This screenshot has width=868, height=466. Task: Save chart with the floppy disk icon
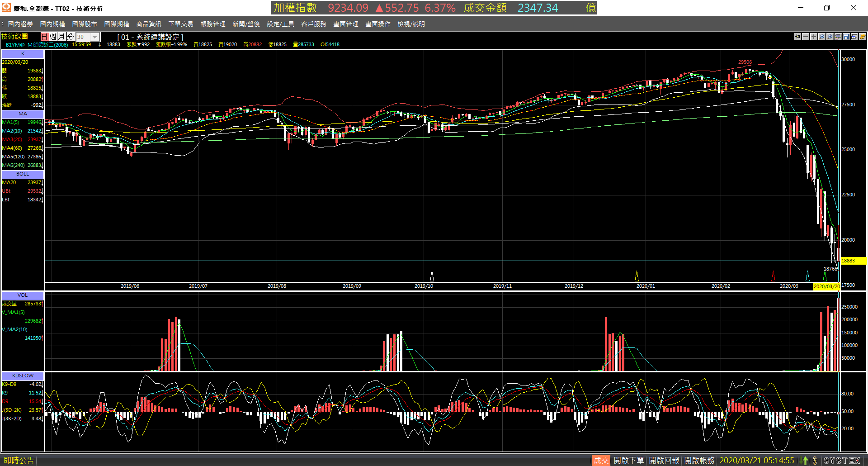(x=846, y=37)
